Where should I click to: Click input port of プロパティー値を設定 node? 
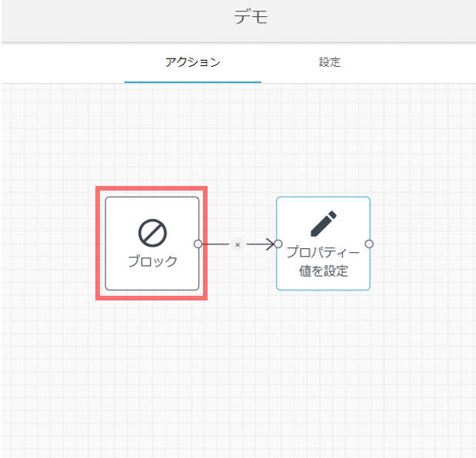click(x=278, y=244)
